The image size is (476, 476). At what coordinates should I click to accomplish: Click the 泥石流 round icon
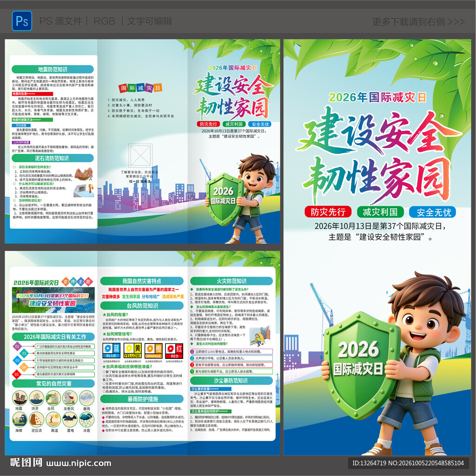point(36,420)
